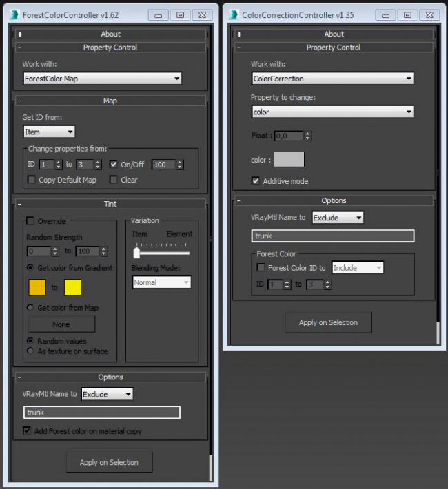The height and width of the screenshot is (489, 448).
Task: Open the Get ID from Item dropdown
Action: 49,132
